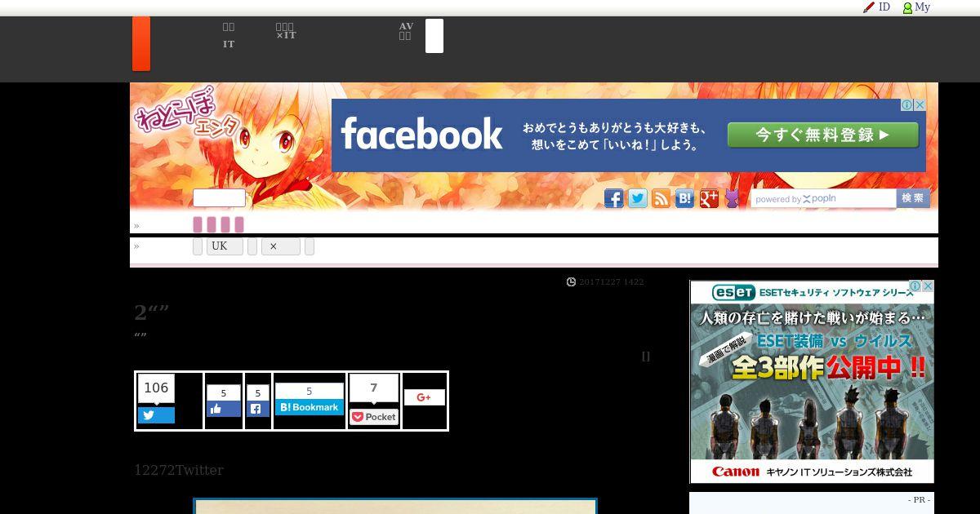
Task: Click the Pocket count 7 bubble
Action: point(374,388)
